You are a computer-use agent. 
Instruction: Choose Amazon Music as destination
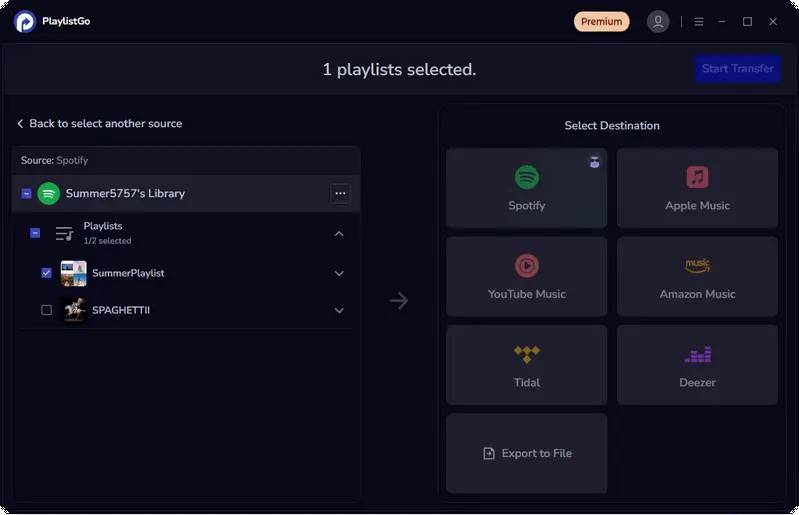tap(697, 276)
